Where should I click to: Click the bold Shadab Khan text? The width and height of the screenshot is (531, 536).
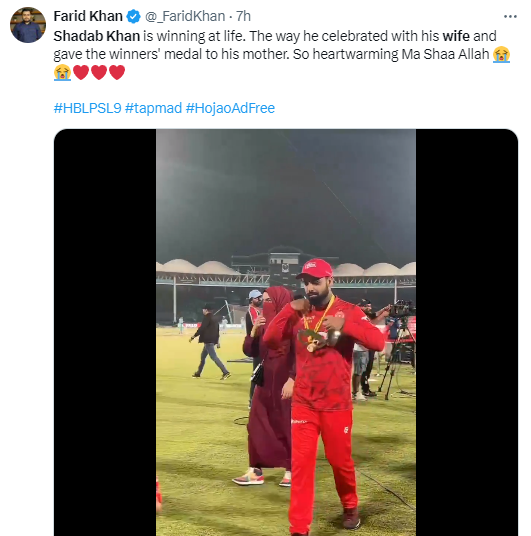(97, 36)
